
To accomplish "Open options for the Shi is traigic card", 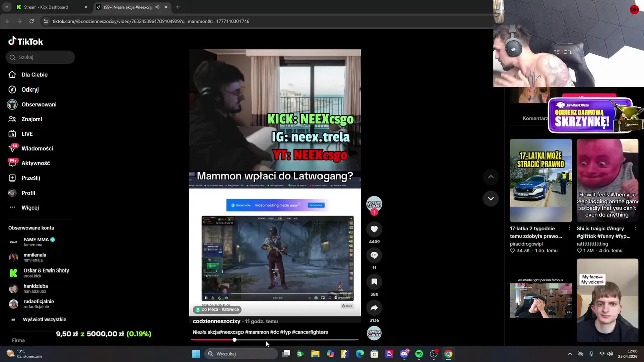I will pyautogui.click(x=636, y=228).
